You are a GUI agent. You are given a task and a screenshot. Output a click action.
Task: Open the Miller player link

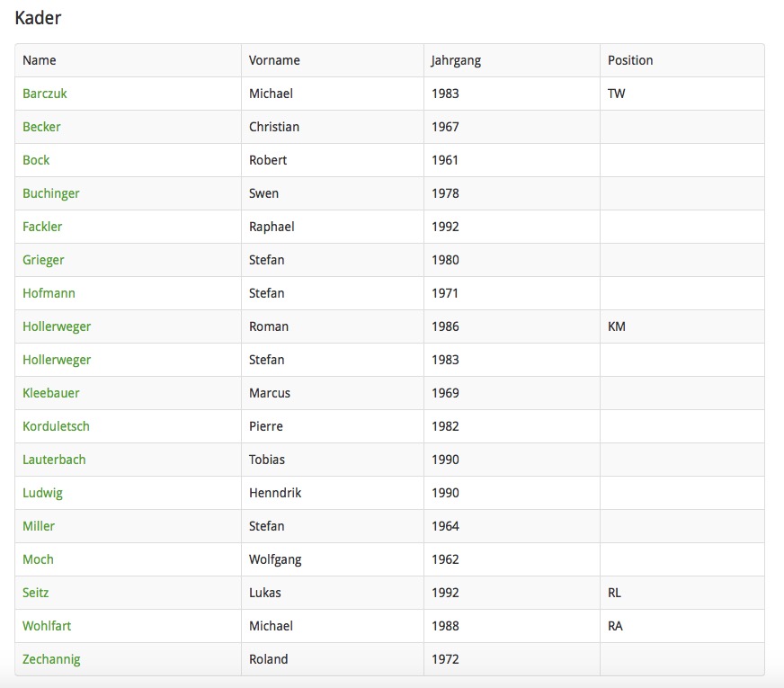pyautogui.click(x=39, y=526)
